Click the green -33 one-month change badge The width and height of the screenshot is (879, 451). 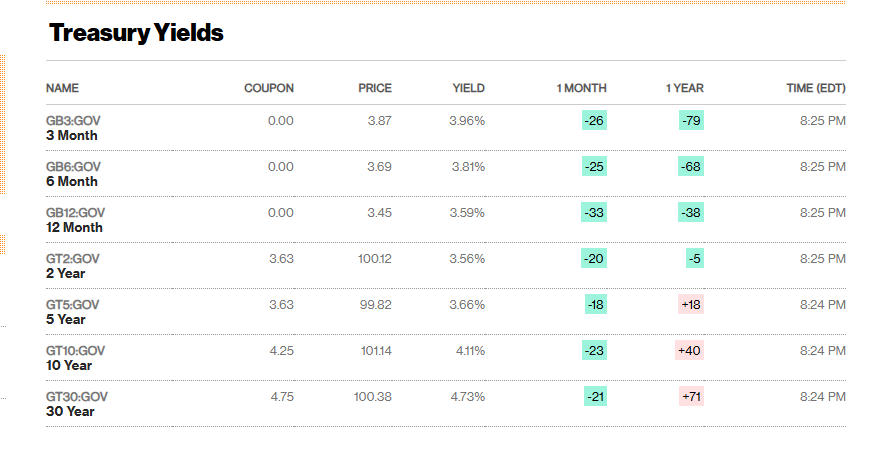tap(594, 213)
